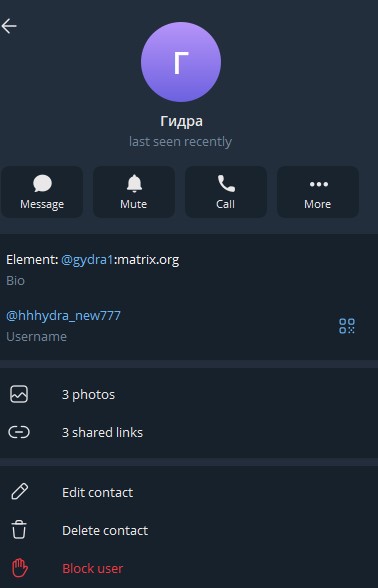Start a call with the phone icon

226,183
